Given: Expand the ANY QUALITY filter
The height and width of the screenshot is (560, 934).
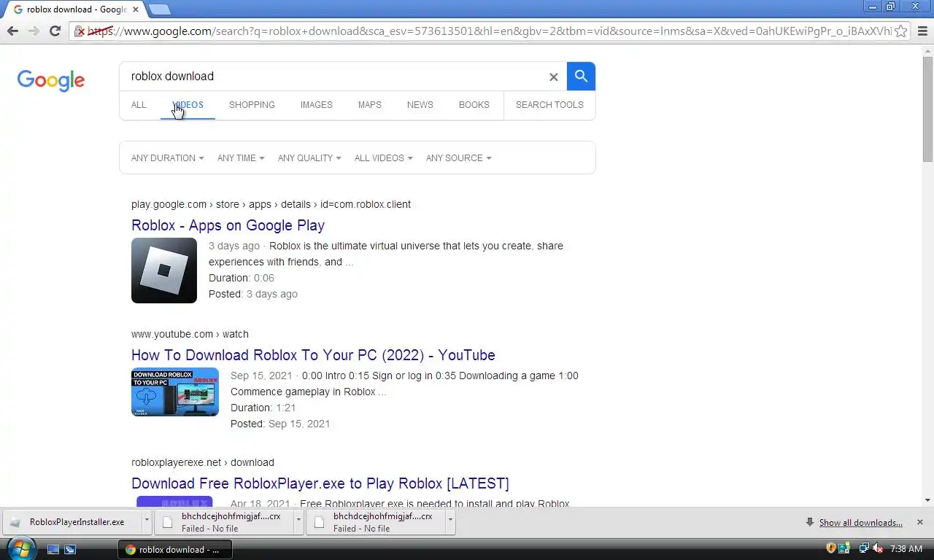Looking at the screenshot, I should pos(309,158).
